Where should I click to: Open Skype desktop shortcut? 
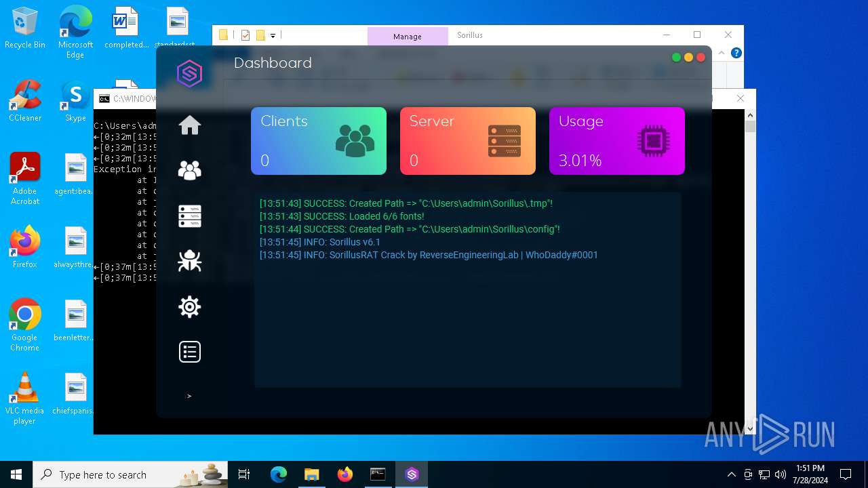click(75, 101)
